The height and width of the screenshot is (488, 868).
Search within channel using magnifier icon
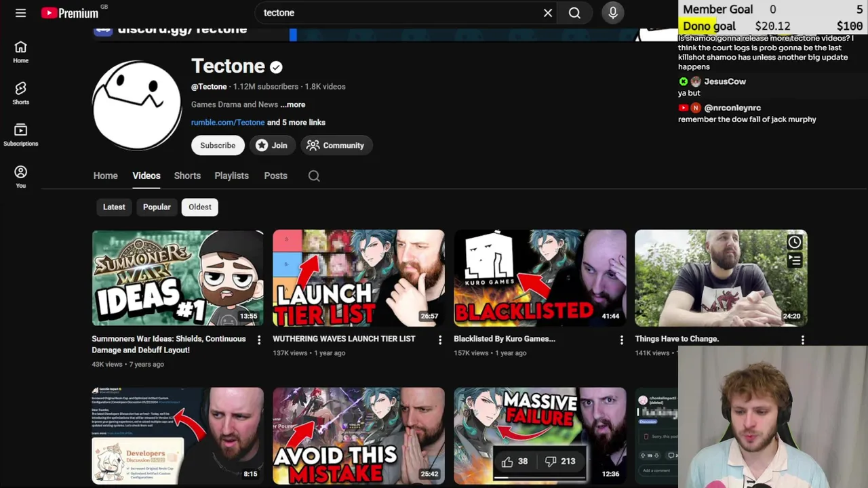point(314,176)
